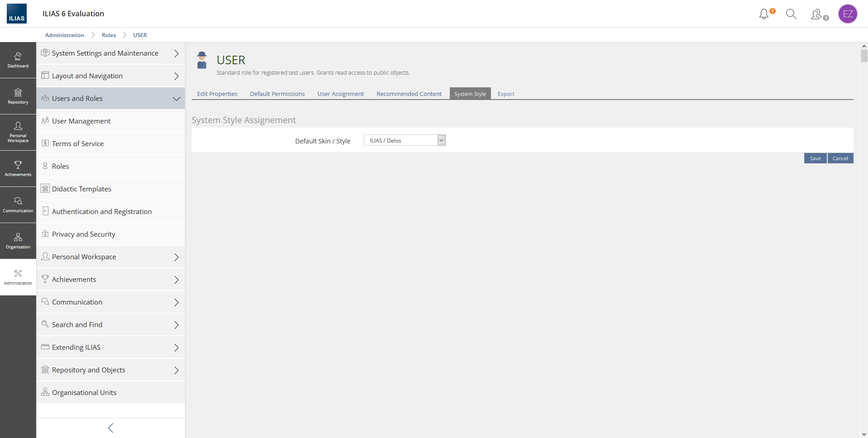Expand Personal Workspace submenu chevron
868x438 pixels.
176,257
